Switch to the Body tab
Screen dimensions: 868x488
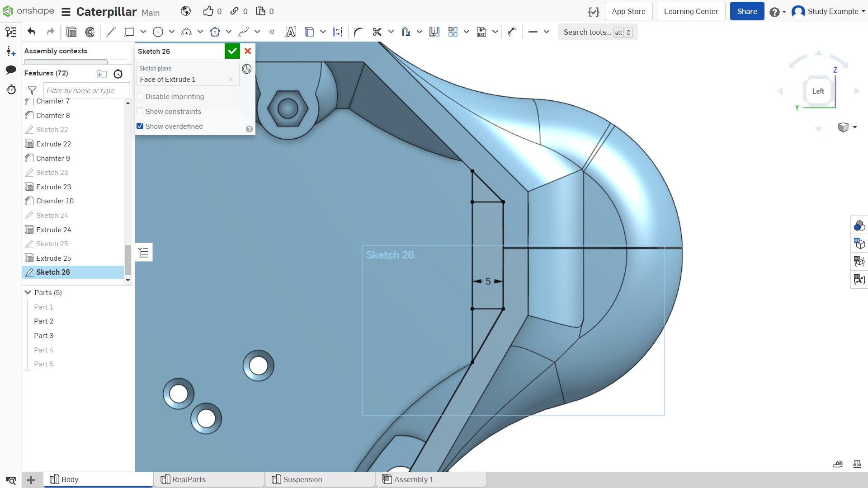[x=99, y=480]
